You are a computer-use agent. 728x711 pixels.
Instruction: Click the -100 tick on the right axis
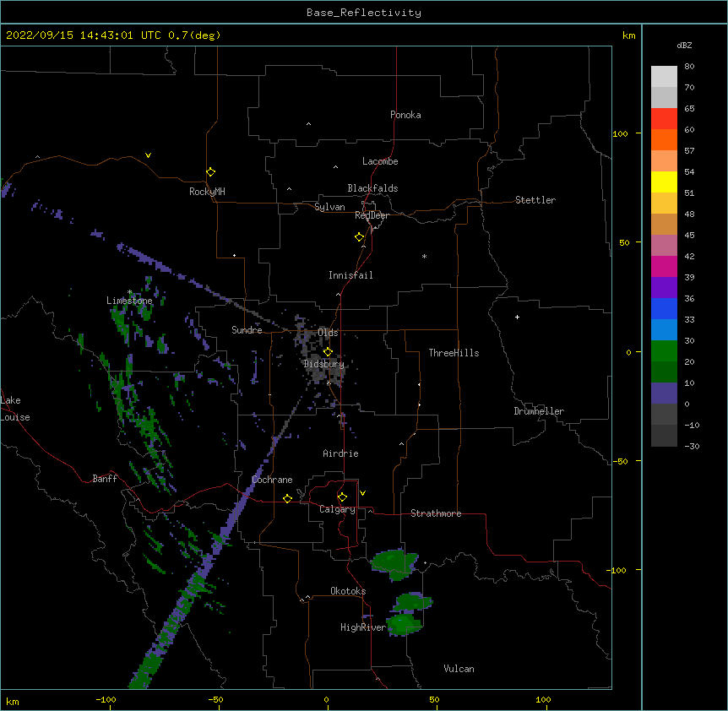coord(617,570)
